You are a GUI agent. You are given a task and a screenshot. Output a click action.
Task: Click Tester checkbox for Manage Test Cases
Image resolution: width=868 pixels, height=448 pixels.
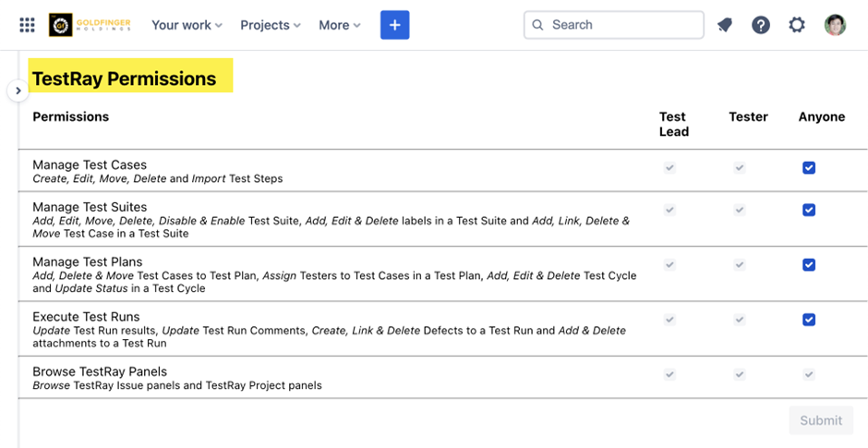[740, 168]
